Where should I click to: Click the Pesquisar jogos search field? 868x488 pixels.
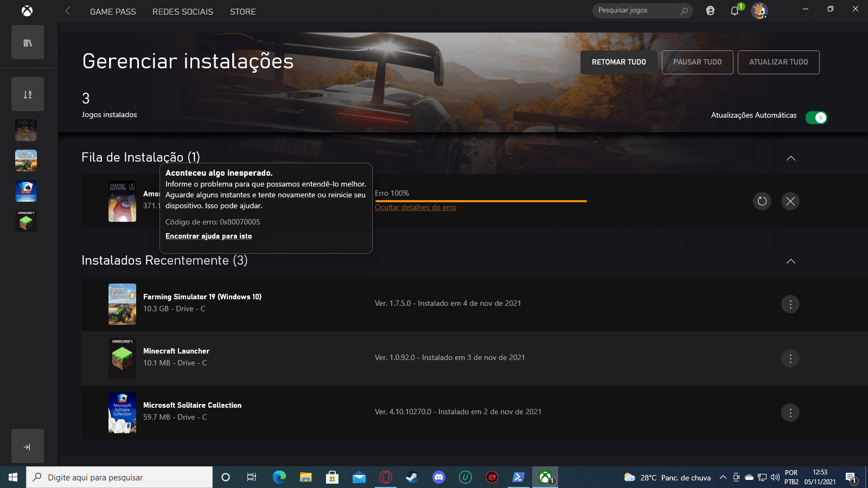pyautogui.click(x=643, y=10)
